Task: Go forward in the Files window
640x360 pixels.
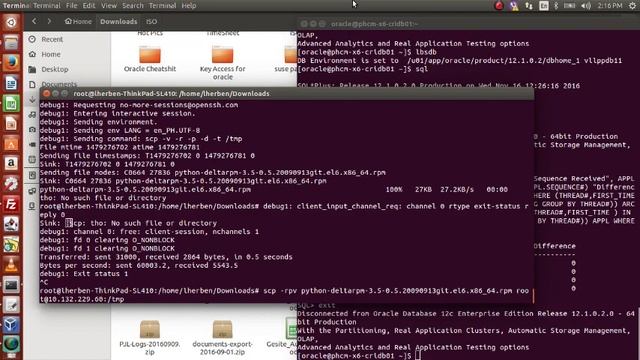Action: click(49, 21)
